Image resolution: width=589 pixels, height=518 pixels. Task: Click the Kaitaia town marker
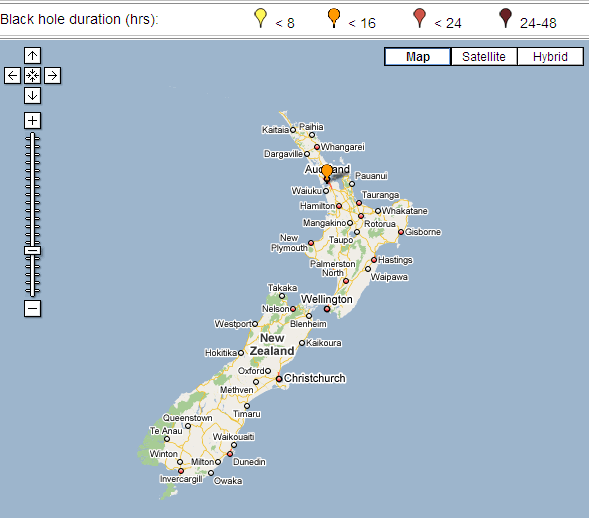pyautogui.click(x=293, y=130)
